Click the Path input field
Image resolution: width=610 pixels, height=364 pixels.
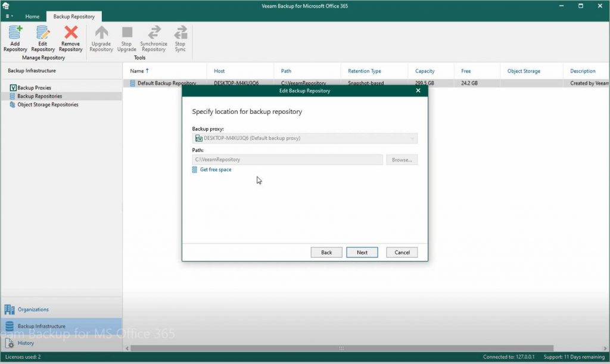coord(288,160)
